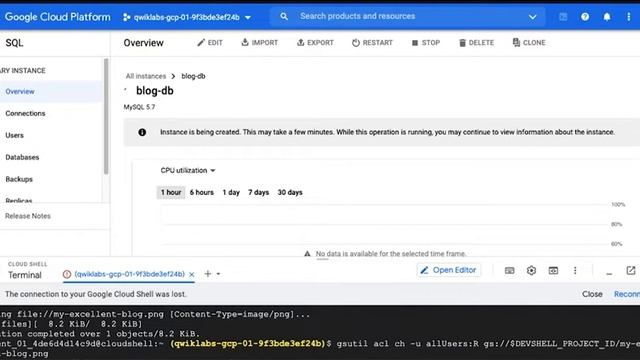640x360 pixels.
Task: Open Cloud Shell terminal settings gear
Action: pyautogui.click(x=531, y=271)
